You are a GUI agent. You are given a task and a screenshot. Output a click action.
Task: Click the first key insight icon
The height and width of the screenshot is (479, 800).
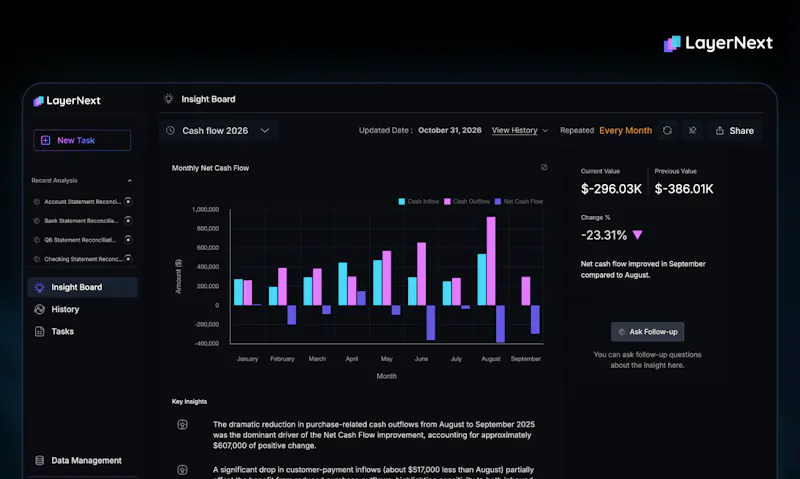click(x=182, y=424)
